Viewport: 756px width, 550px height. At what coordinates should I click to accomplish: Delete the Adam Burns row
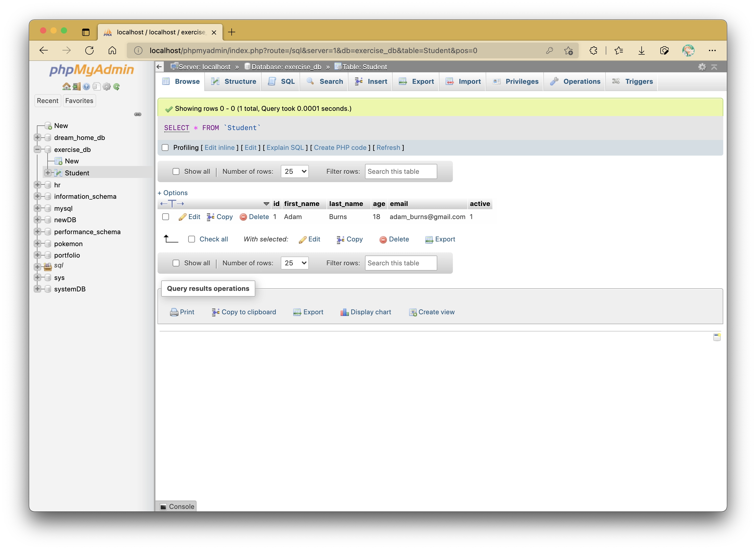tap(254, 217)
